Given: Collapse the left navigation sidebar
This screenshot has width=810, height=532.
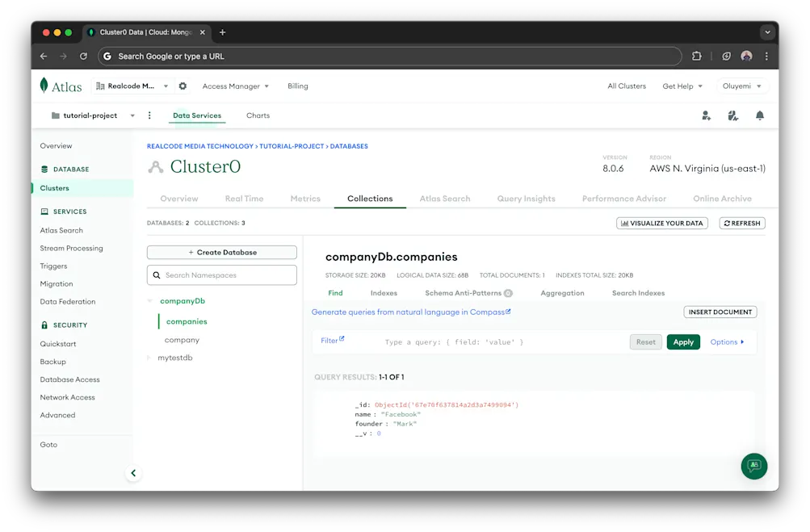Looking at the screenshot, I should [x=133, y=473].
